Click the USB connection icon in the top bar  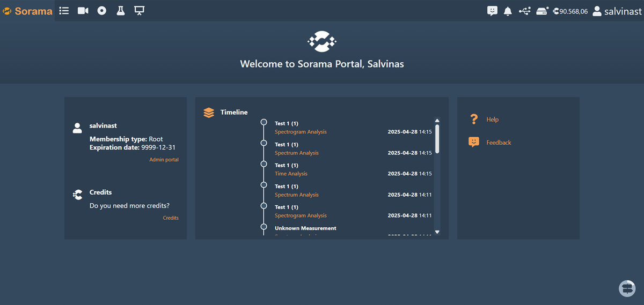[525, 11]
